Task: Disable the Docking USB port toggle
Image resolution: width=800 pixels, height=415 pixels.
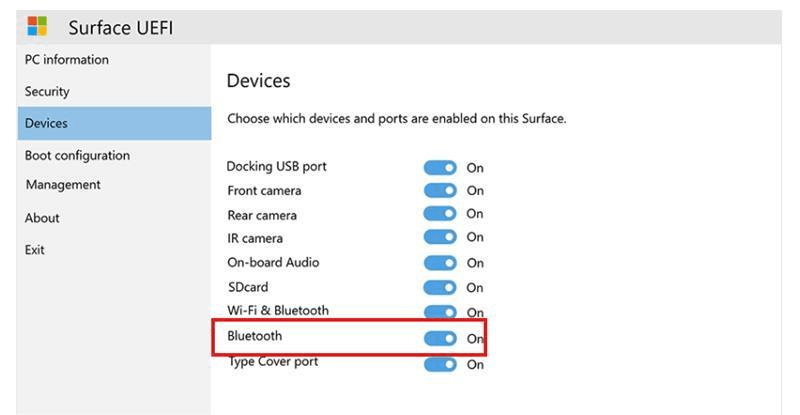Action: [x=440, y=168]
